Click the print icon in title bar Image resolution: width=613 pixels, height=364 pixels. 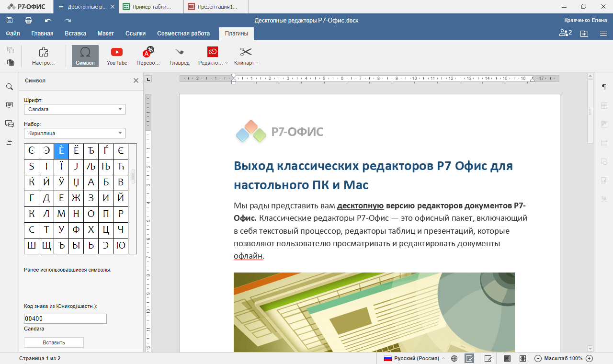click(28, 20)
